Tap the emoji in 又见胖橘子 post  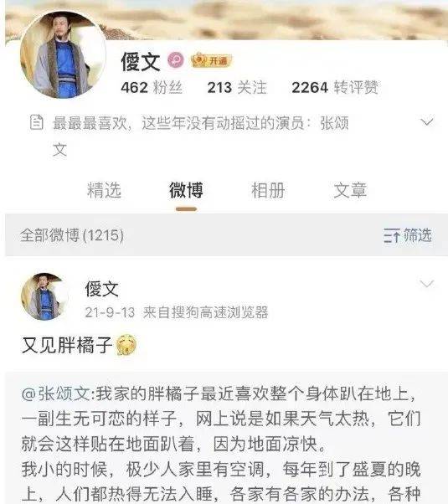tap(126, 345)
